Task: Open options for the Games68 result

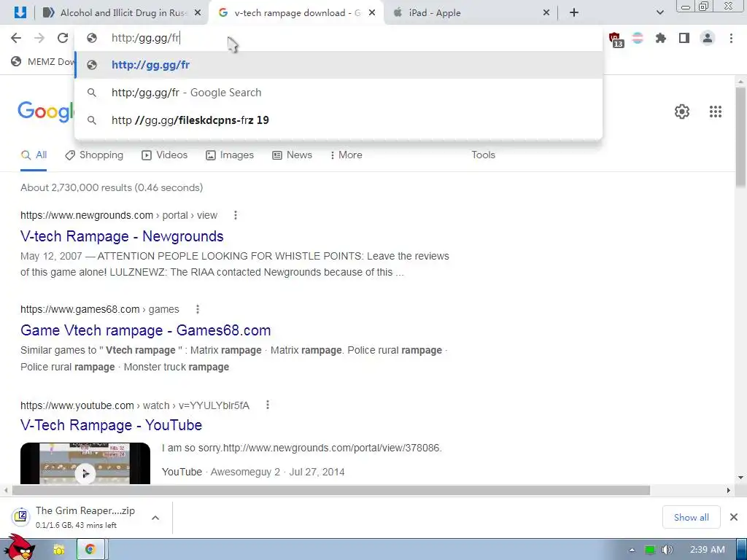Action: [198, 309]
